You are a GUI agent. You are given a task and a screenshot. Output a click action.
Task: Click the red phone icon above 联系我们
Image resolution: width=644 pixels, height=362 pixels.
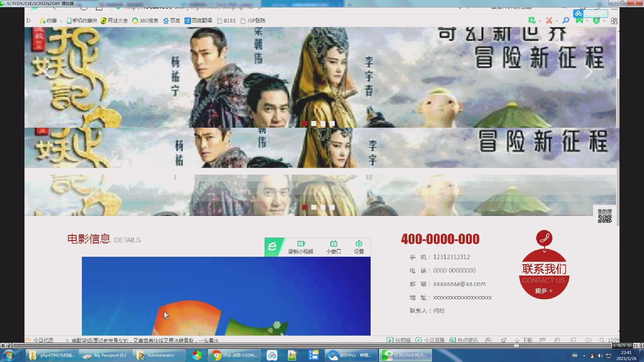click(x=544, y=238)
